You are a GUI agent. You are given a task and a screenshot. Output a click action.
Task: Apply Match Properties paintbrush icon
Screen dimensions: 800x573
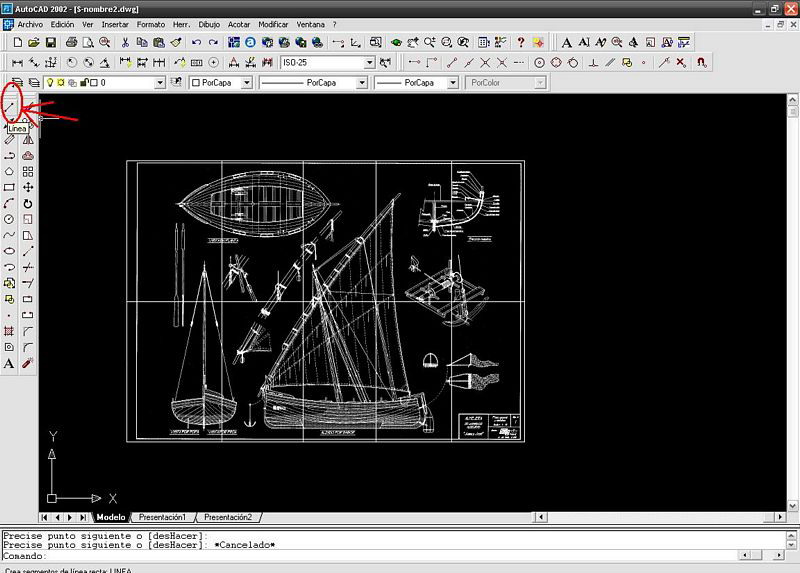point(176,42)
